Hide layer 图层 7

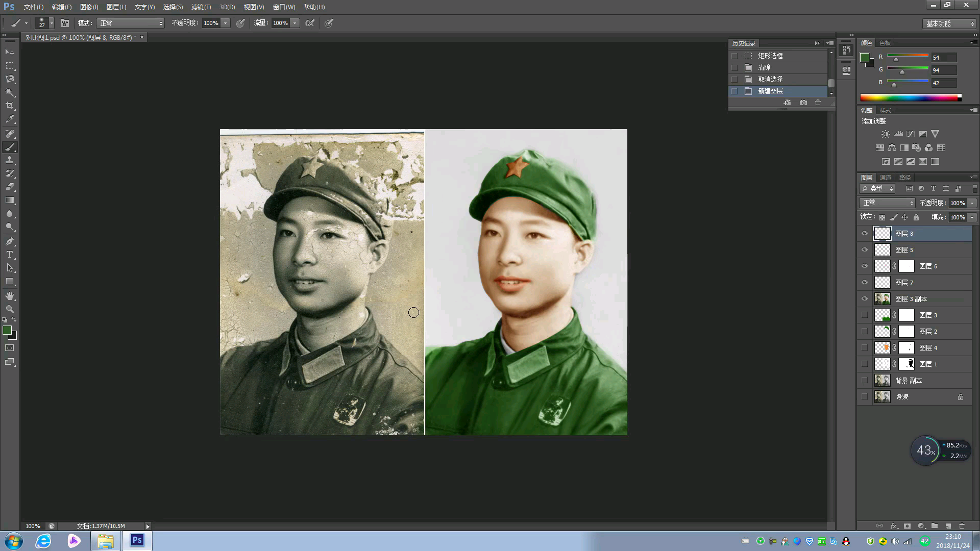[865, 283]
